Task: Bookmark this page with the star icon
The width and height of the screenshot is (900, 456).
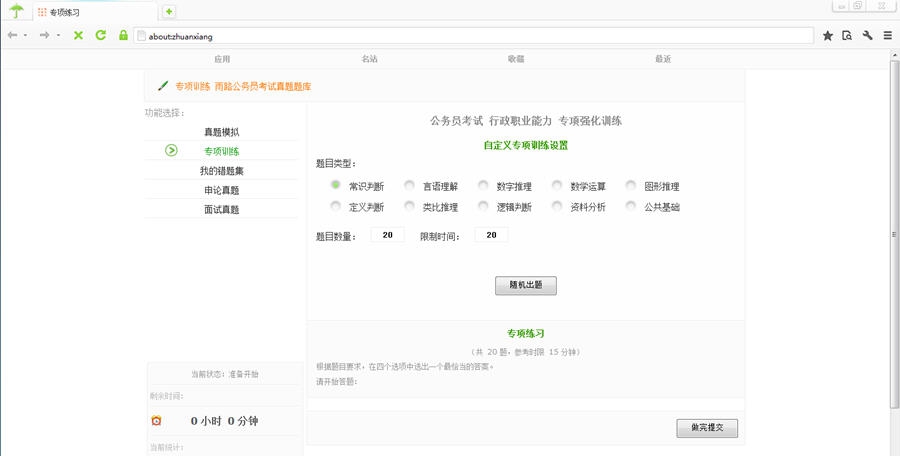Action: tap(828, 35)
